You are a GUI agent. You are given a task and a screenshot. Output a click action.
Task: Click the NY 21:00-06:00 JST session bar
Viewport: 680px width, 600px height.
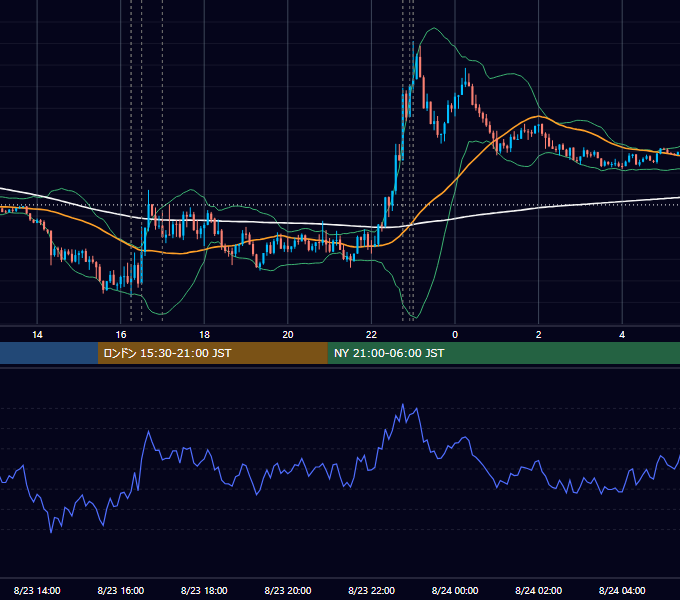(x=503, y=353)
